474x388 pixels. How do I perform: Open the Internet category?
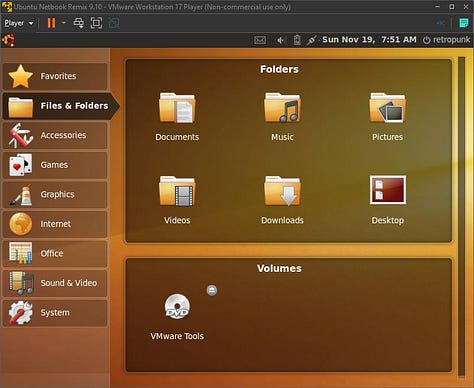point(55,224)
